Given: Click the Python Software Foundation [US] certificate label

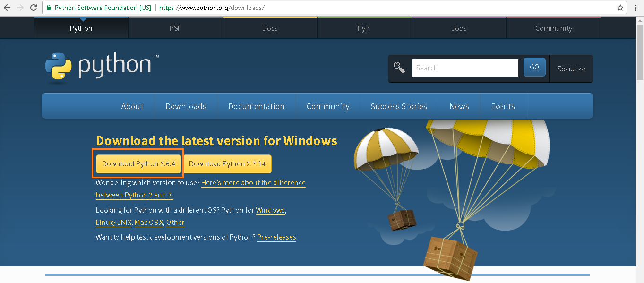Looking at the screenshot, I should point(103,8).
